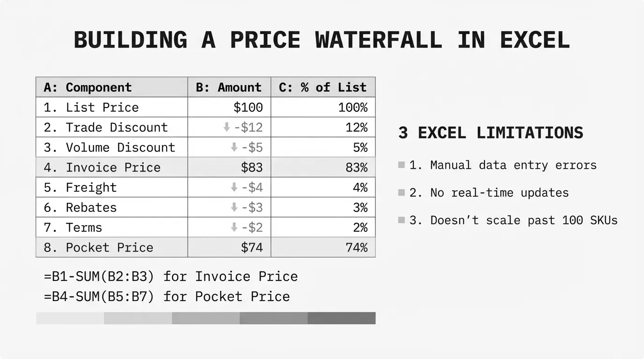The width and height of the screenshot is (644, 359).
Task: Click the C: % of List column header
Action: pos(323,87)
